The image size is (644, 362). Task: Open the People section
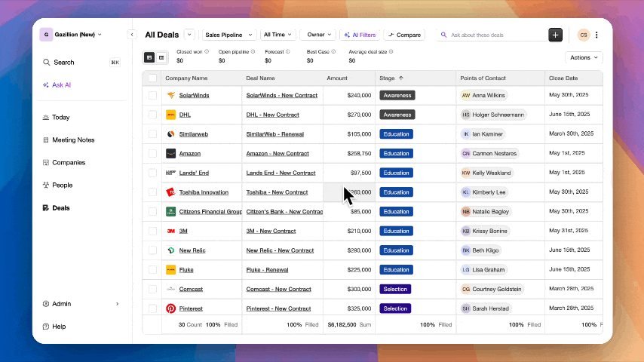click(57, 186)
